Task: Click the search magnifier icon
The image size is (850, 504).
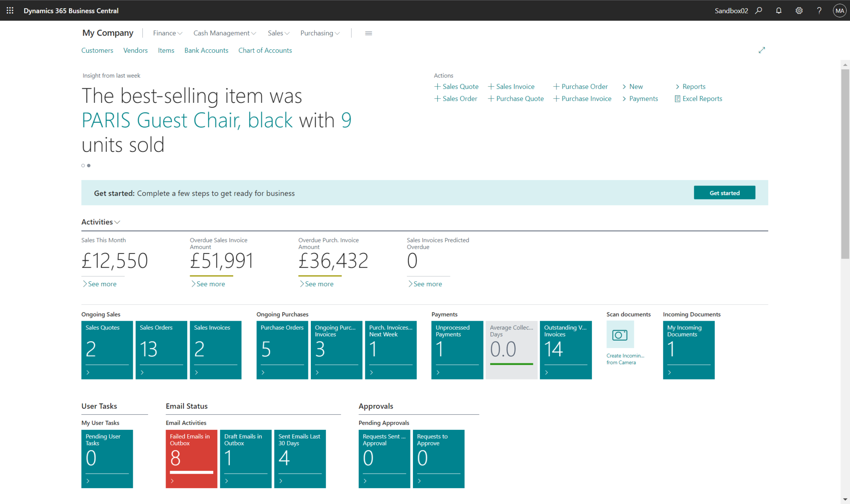Action: click(759, 10)
